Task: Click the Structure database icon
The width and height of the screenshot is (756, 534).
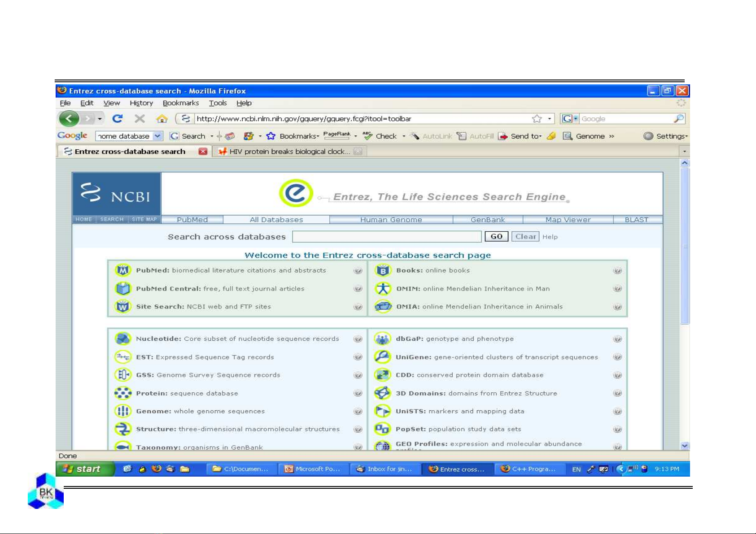Action: [x=122, y=429]
